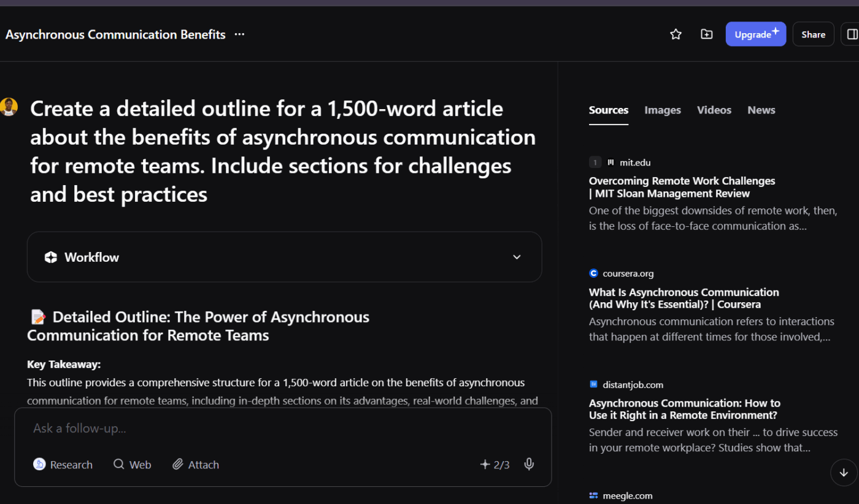
Task: Click the add-to-collection folder icon
Action: tap(706, 34)
